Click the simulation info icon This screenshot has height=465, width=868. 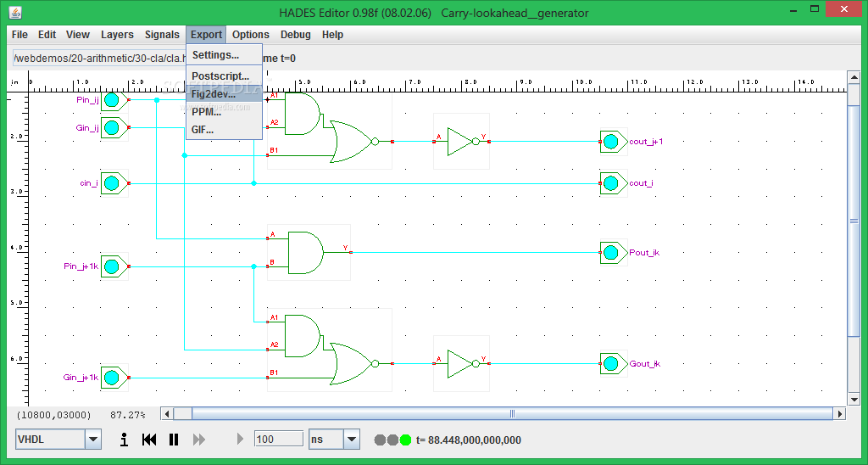click(x=124, y=440)
